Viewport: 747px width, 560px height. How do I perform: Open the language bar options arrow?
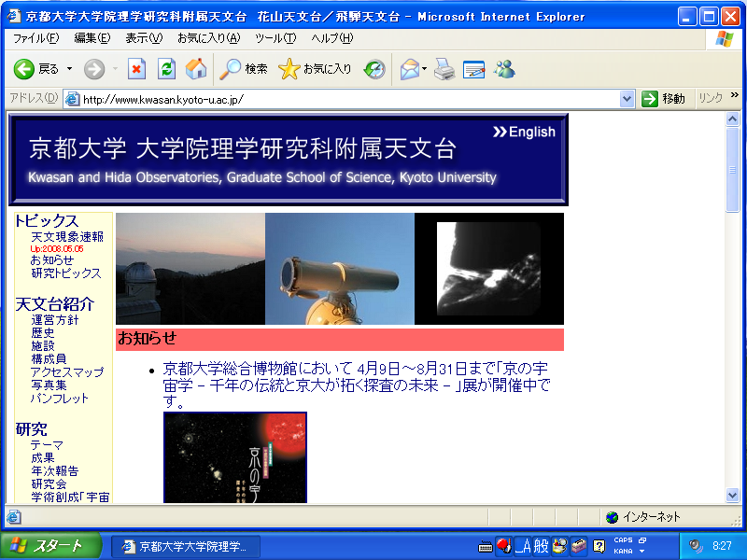(641, 551)
